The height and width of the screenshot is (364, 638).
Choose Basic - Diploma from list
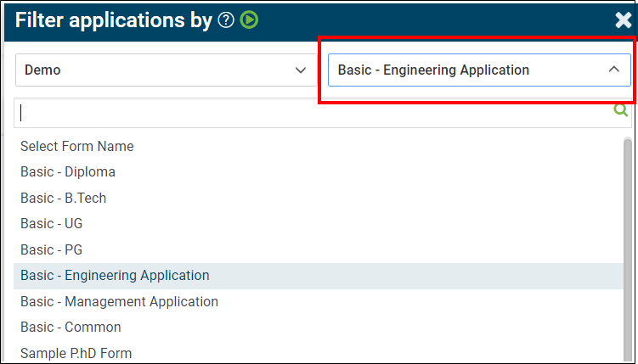coord(68,172)
